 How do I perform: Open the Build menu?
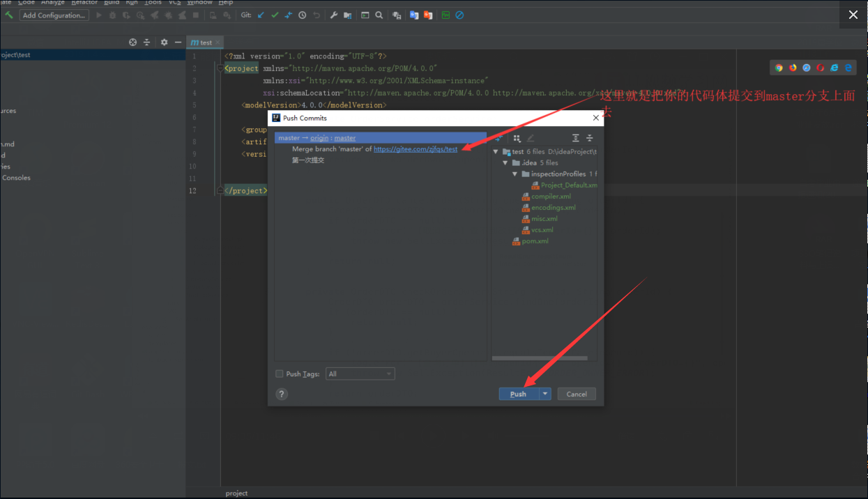tap(112, 3)
